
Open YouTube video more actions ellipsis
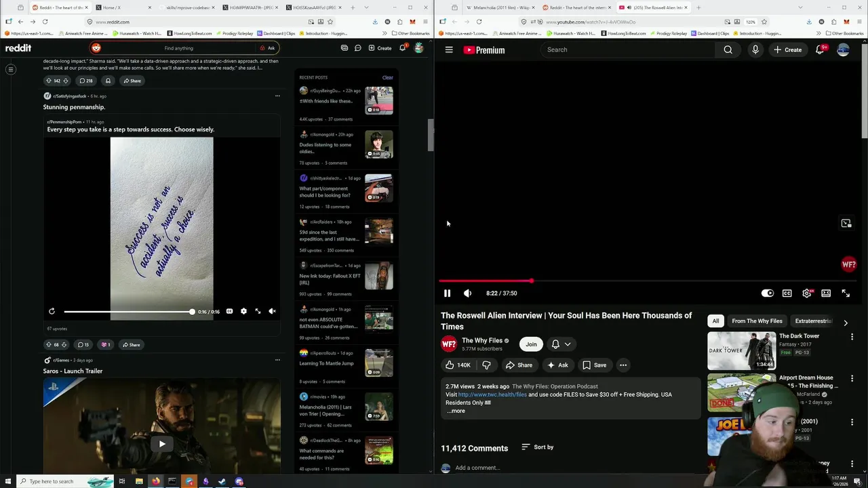(623, 365)
